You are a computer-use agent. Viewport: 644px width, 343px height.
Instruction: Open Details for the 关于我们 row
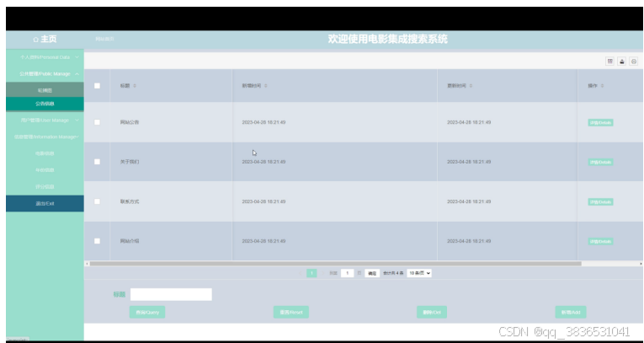[600, 162]
